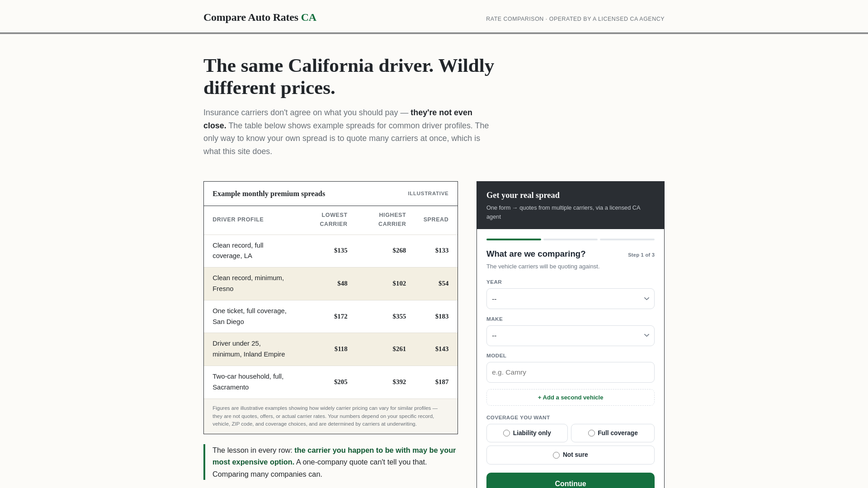Click the third progress step segment
Image resolution: width=868 pixels, height=488 pixels.
pos(627,239)
